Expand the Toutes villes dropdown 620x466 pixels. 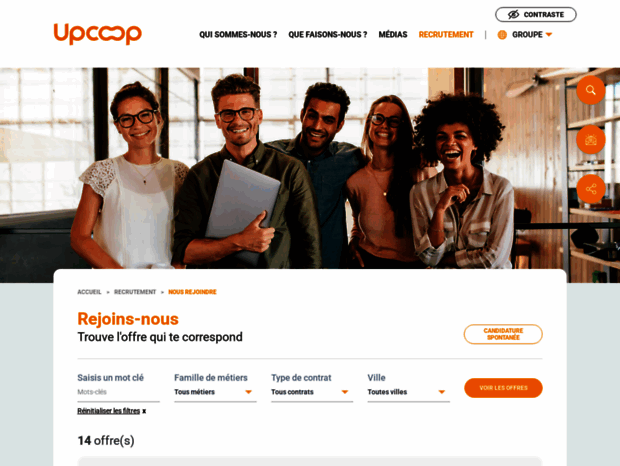pyautogui.click(x=408, y=392)
